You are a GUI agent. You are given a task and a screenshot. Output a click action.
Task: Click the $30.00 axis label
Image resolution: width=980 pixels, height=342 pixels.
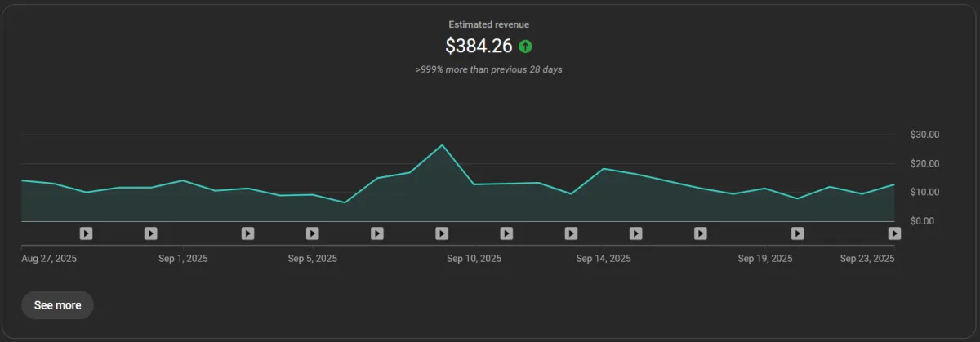pyautogui.click(x=924, y=135)
